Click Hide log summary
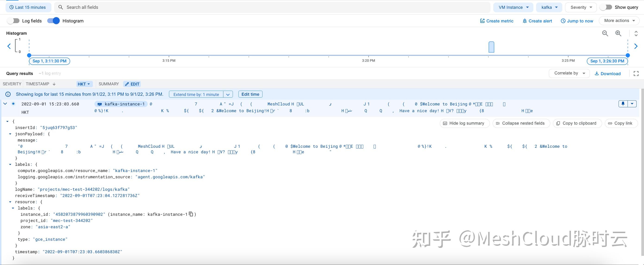644x265 pixels. (x=464, y=123)
